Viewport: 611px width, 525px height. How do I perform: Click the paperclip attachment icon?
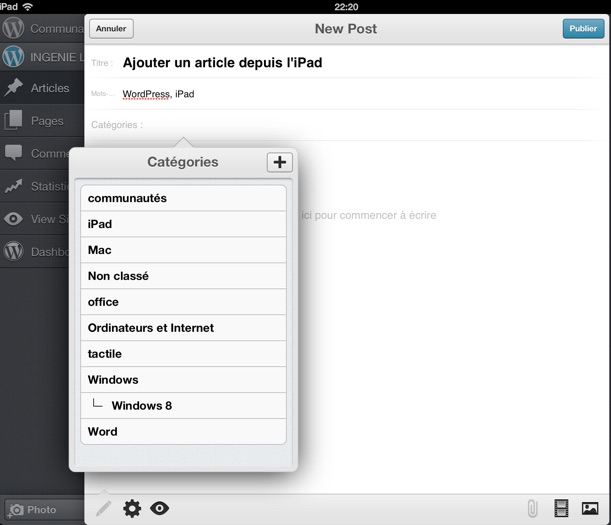pos(532,509)
